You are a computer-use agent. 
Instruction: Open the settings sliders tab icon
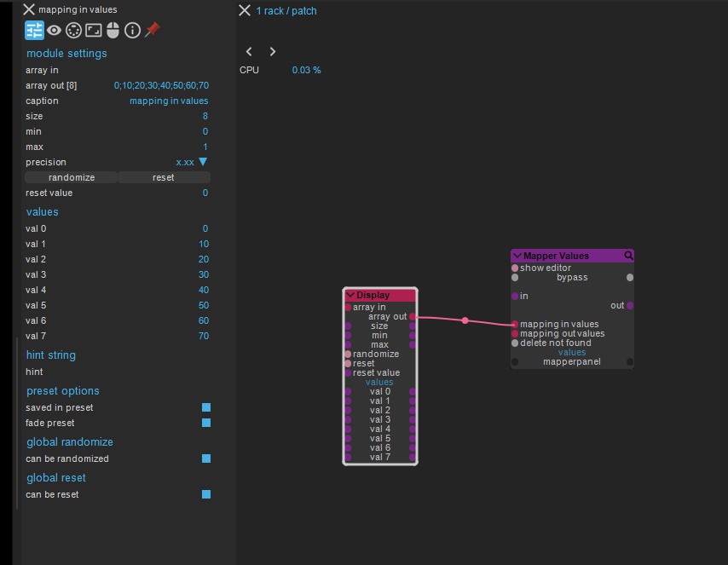[34, 31]
